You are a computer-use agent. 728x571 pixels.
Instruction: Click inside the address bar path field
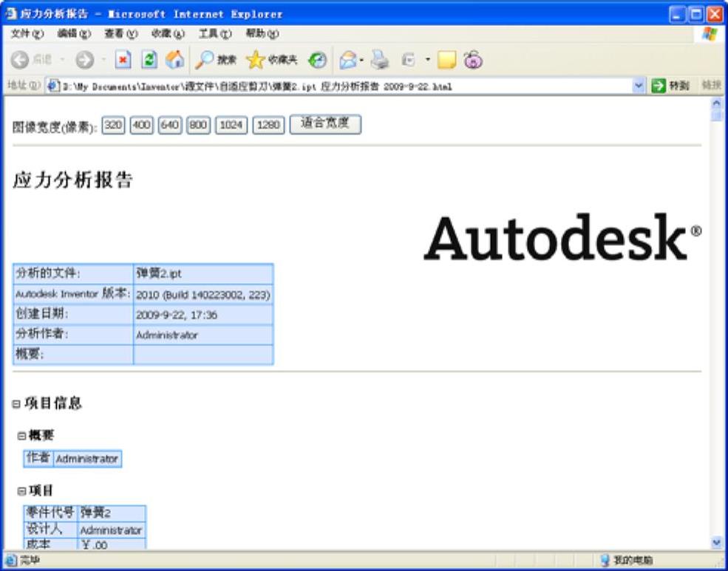[x=346, y=86]
